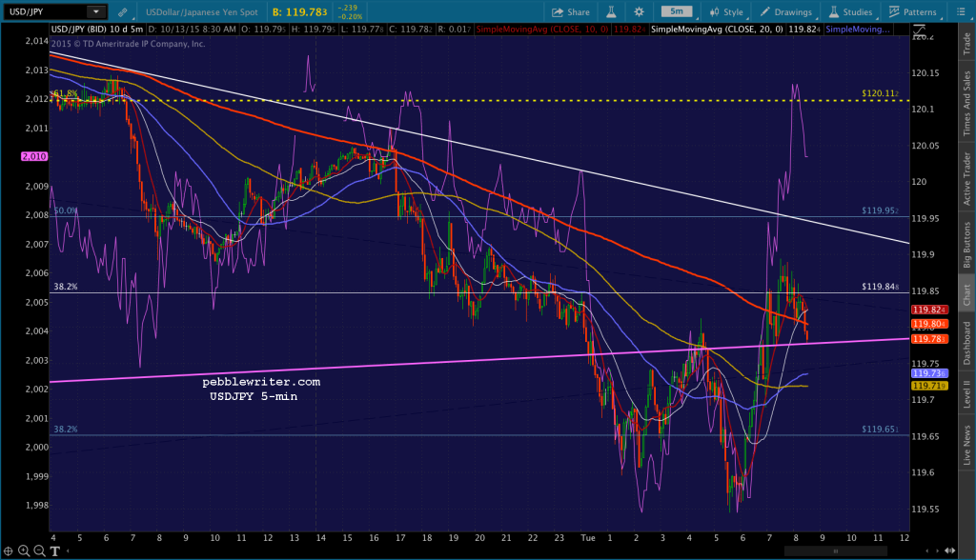Select the Chart side tab
The image size is (976, 560).
point(966,295)
